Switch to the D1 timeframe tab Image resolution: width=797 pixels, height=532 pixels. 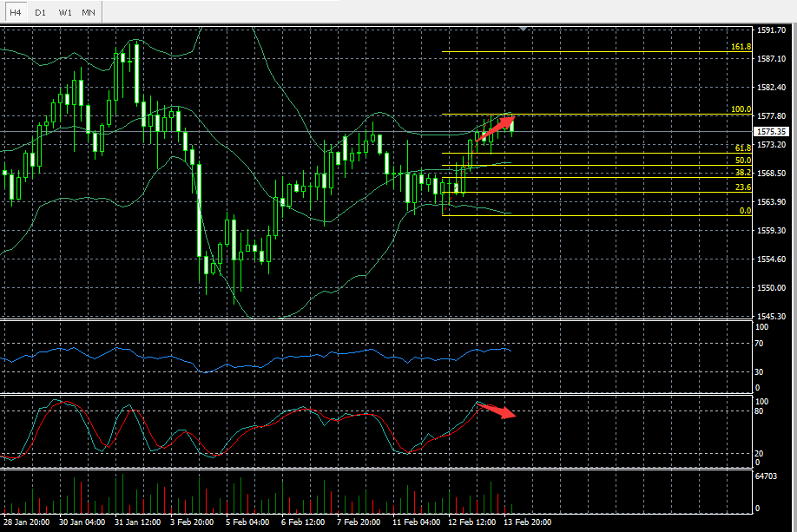(x=40, y=12)
